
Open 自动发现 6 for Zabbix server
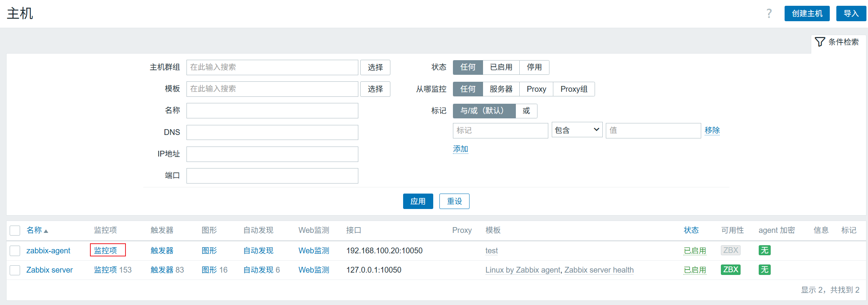click(x=262, y=270)
